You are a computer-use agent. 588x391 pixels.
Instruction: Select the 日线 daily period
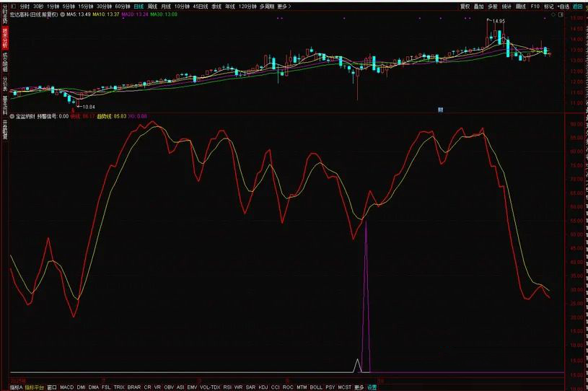coord(139,6)
